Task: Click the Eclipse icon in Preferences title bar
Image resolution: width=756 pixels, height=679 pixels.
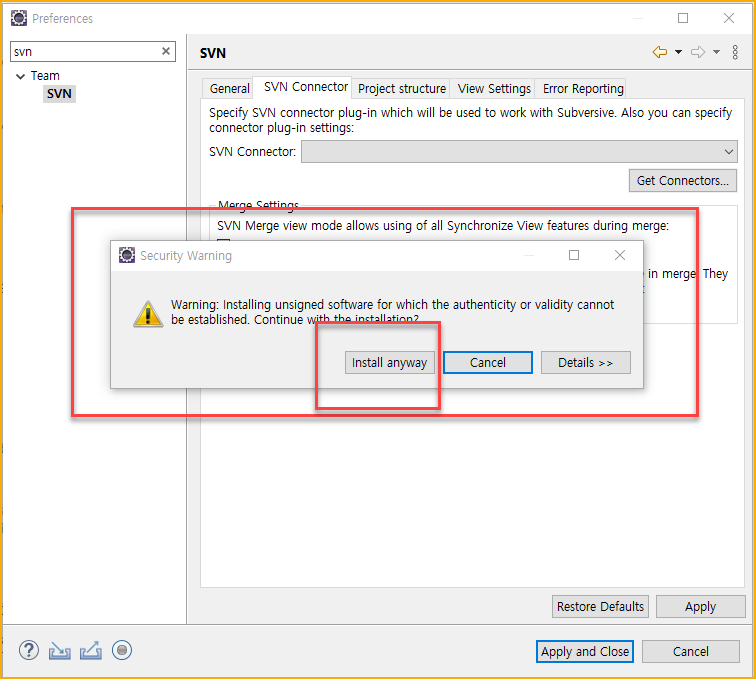Action: pyautogui.click(x=19, y=18)
